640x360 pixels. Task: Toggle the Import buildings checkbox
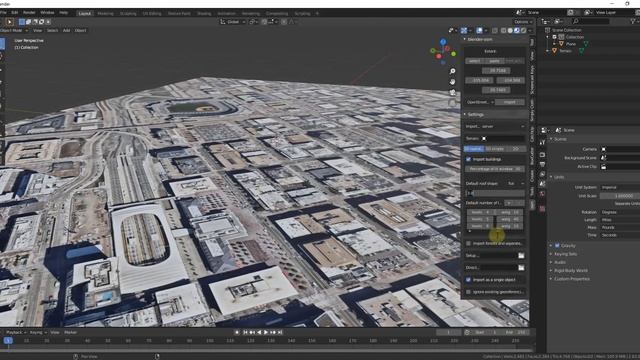(x=468, y=159)
